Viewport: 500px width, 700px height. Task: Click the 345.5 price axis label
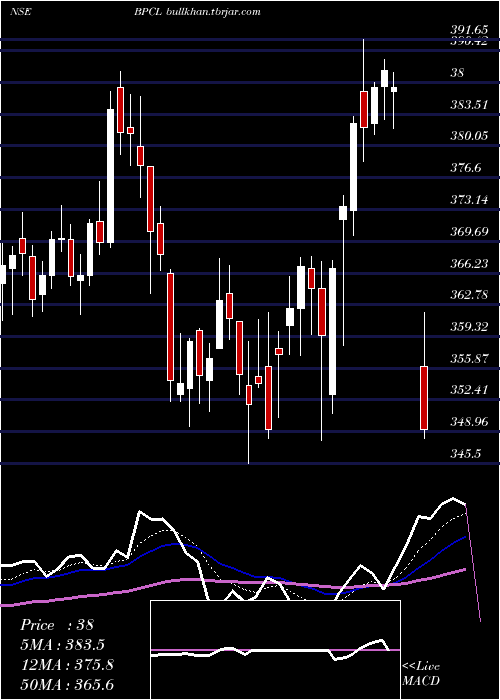(x=465, y=454)
